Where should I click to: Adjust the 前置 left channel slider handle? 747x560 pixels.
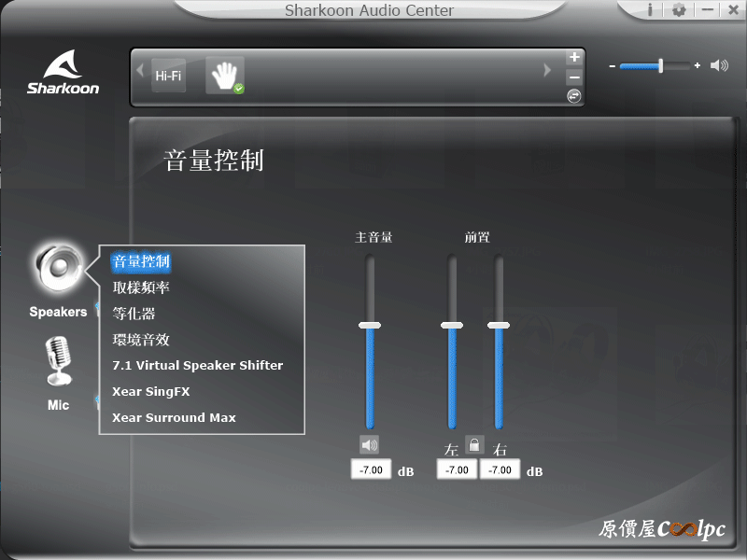point(452,325)
